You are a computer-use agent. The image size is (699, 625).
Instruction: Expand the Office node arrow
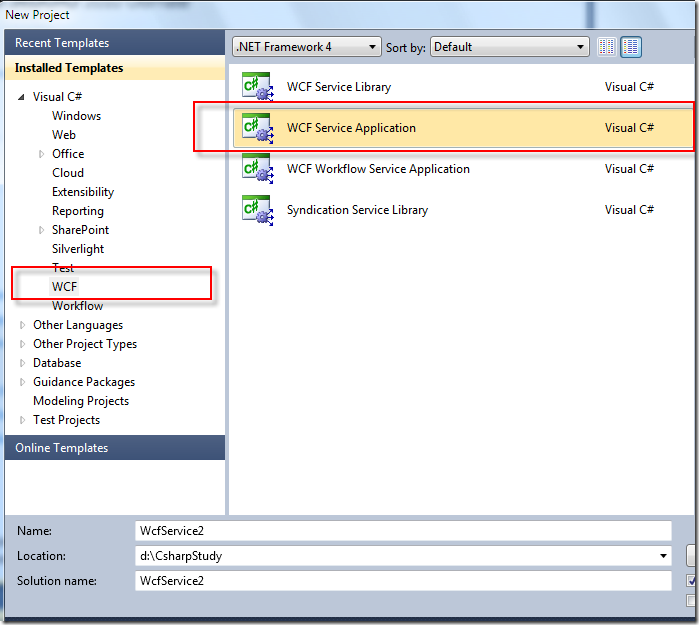coord(41,154)
